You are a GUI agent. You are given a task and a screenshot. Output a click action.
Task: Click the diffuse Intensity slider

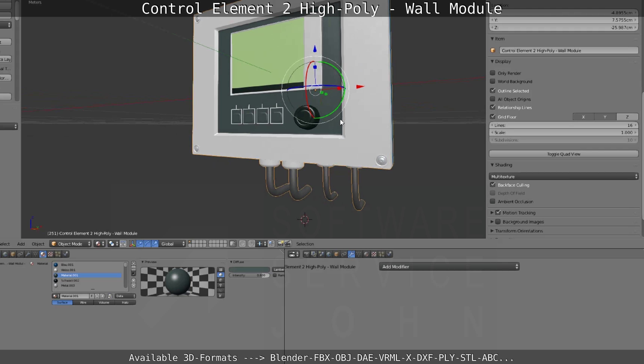[x=249, y=275]
